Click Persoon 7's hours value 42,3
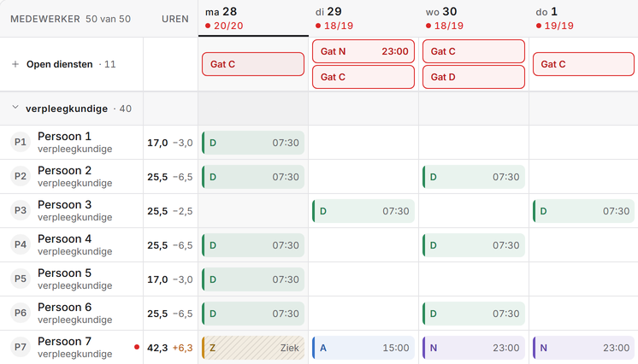Image resolution: width=638 pixels, height=364 pixels. pos(157,348)
